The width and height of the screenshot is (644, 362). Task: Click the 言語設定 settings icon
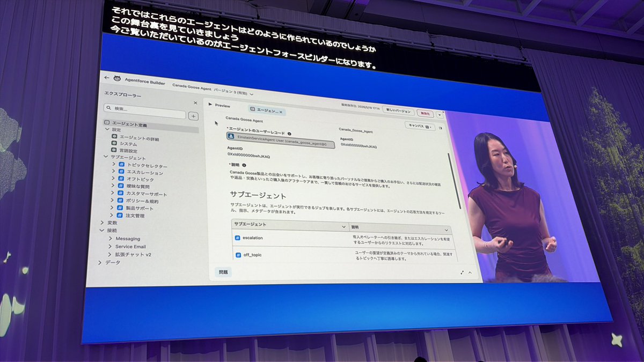tap(114, 151)
